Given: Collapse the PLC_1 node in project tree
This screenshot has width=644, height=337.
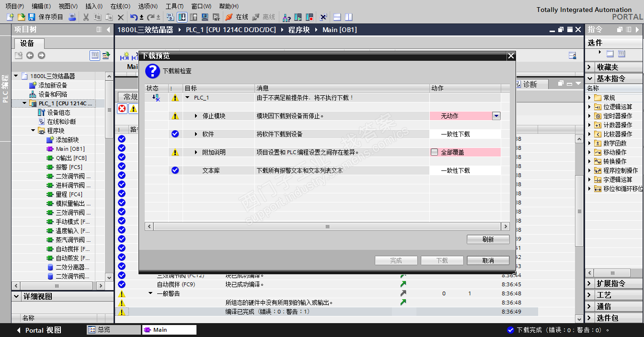Looking at the screenshot, I should coord(25,103).
